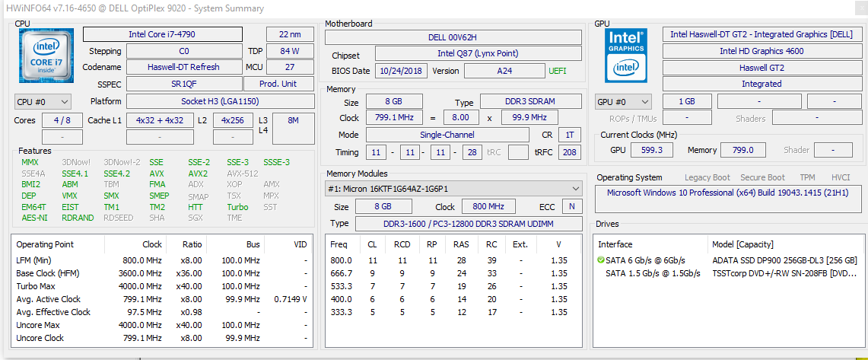Click the 22 nm process field
Image resolution: width=868 pixels, height=360 pixels.
(x=290, y=34)
